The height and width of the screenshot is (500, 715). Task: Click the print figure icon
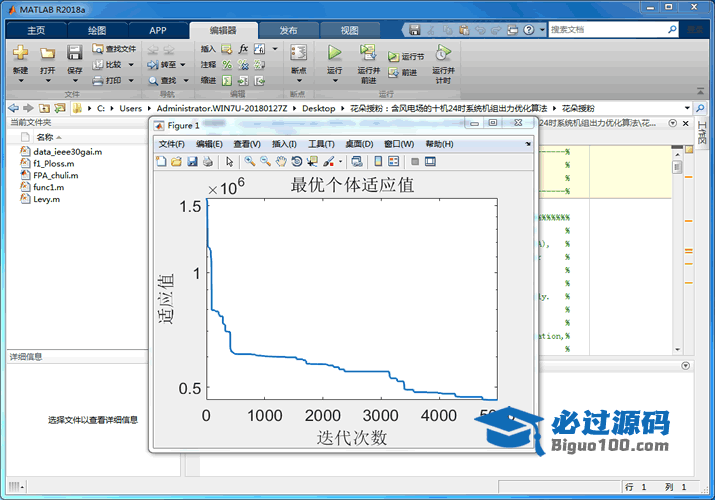(207, 161)
